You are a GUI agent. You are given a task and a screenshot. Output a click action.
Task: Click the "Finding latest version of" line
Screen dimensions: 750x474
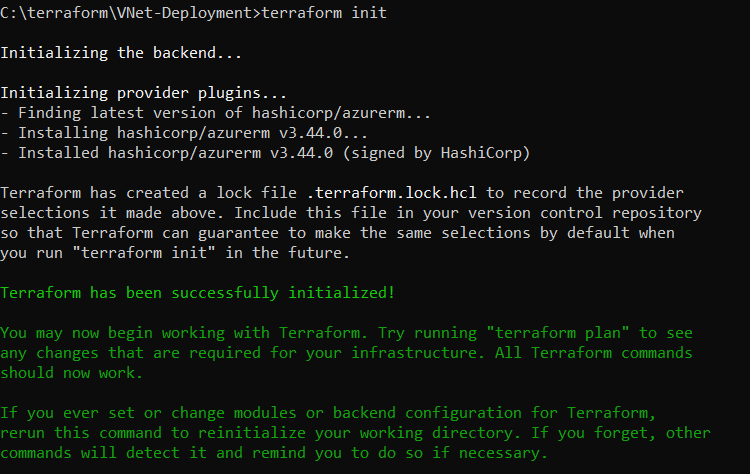[x=215, y=113]
